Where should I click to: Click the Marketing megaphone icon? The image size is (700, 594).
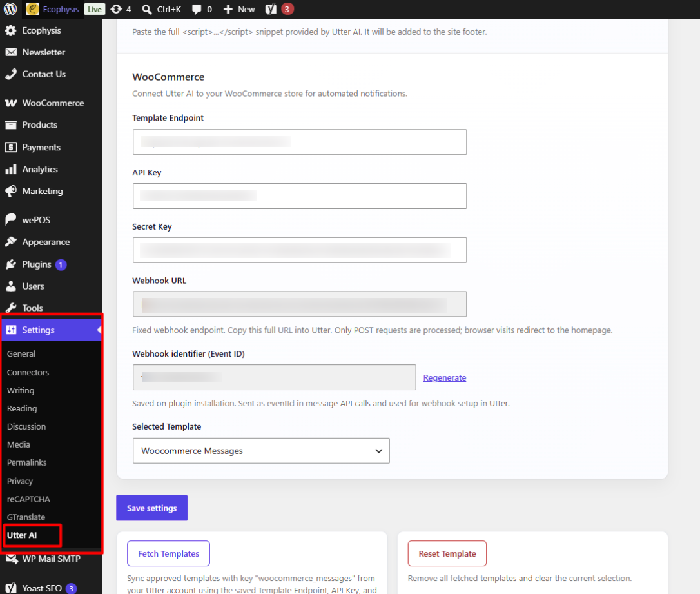pyautogui.click(x=11, y=191)
